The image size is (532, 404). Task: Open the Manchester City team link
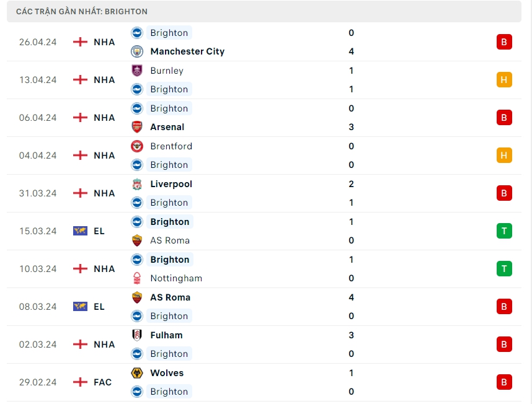coord(187,51)
